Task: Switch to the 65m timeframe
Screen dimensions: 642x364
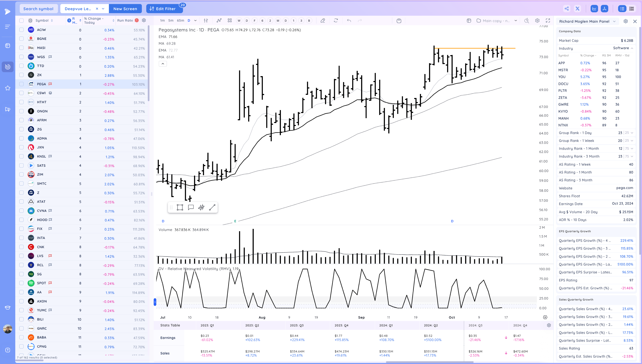Action: click(180, 21)
